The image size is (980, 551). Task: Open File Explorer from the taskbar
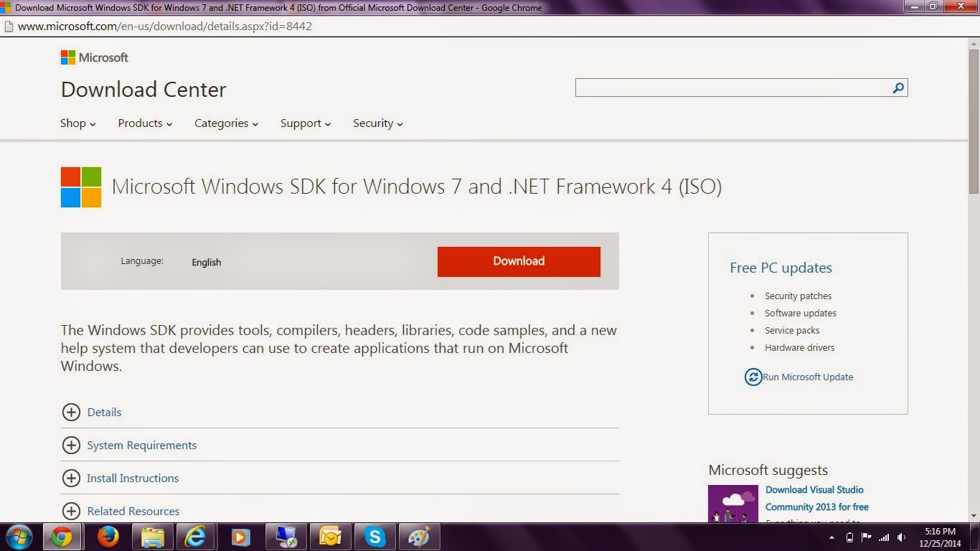click(x=152, y=537)
